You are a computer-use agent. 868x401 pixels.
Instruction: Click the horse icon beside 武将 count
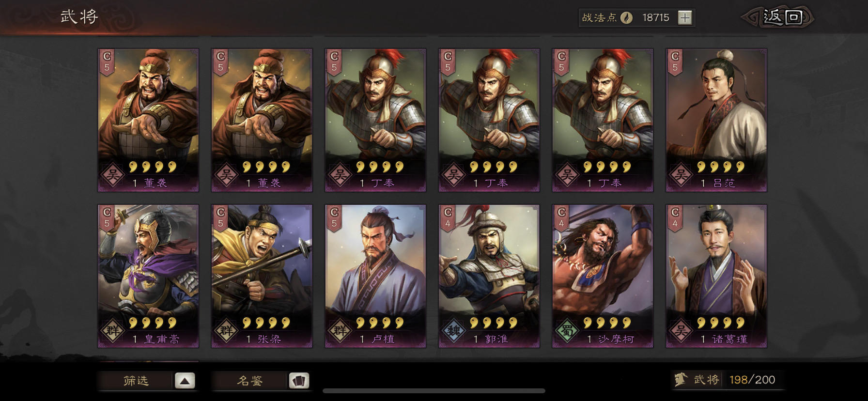(x=681, y=380)
